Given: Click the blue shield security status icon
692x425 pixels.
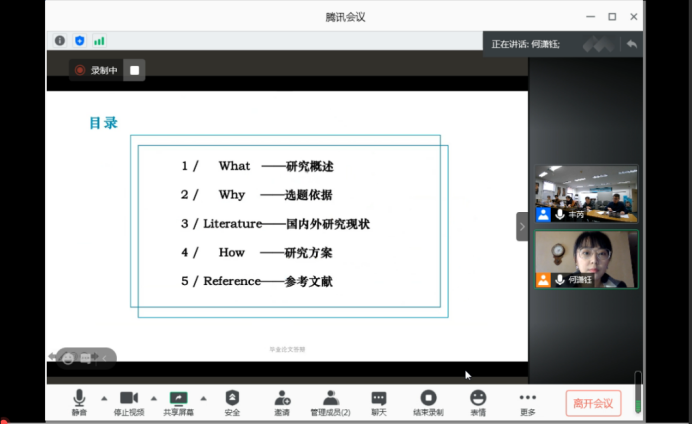Looking at the screenshot, I should coord(80,41).
